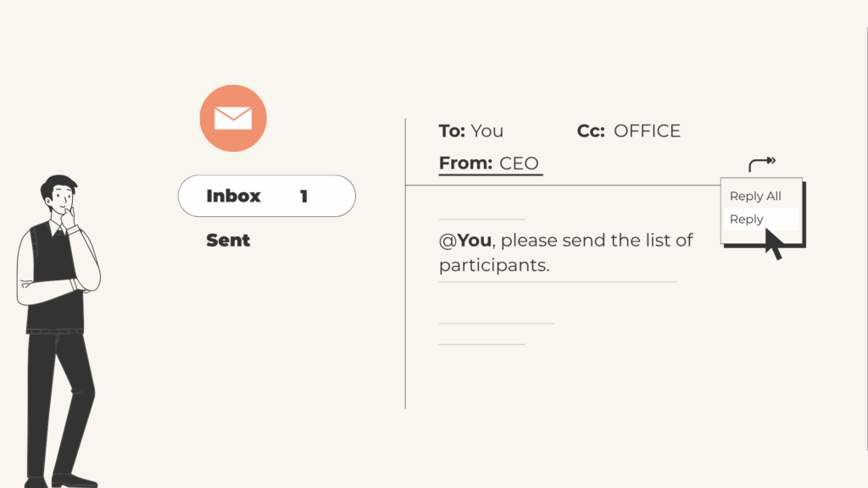Click the To: You recipient field
This screenshot has width=868, height=488.
click(x=471, y=131)
